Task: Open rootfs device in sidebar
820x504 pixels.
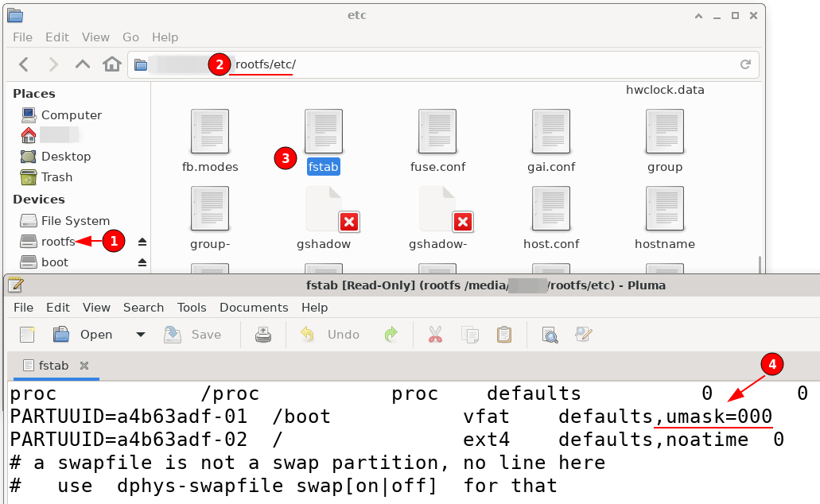Action: (x=48, y=242)
